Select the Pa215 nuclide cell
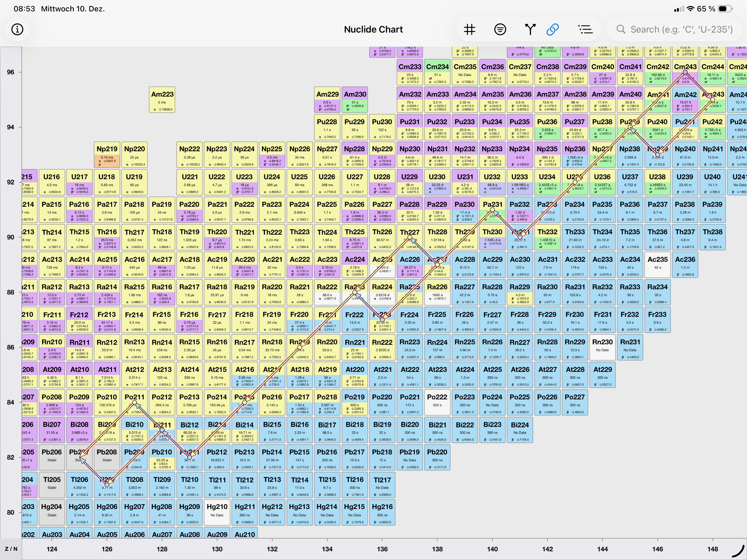The height and width of the screenshot is (560, 747). click(52, 210)
